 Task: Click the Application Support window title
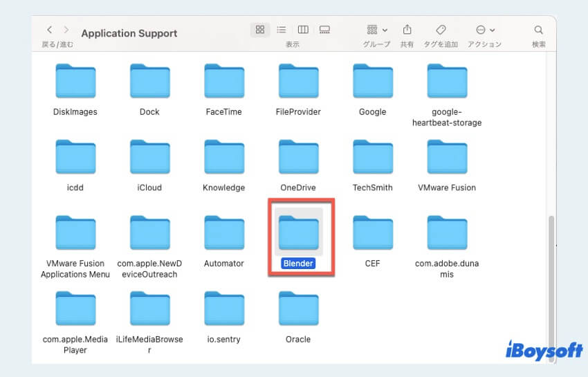point(129,33)
